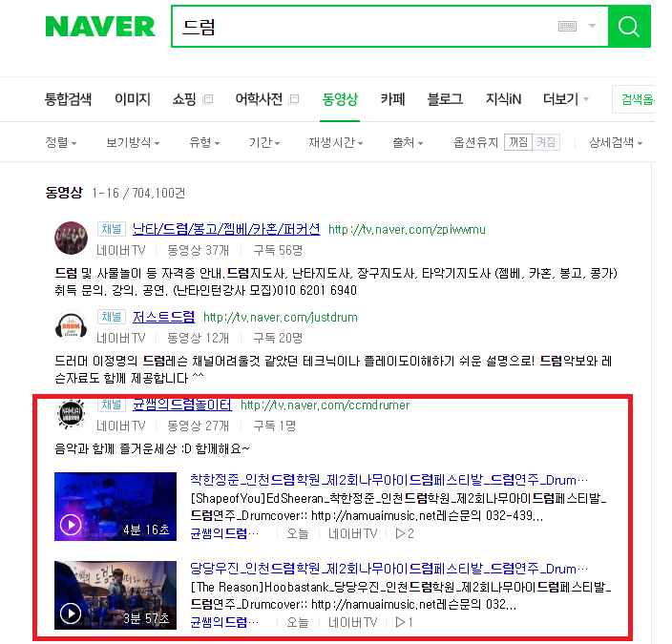Click the NAVER logo
The height and width of the screenshot is (644, 672).
[100, 27]
